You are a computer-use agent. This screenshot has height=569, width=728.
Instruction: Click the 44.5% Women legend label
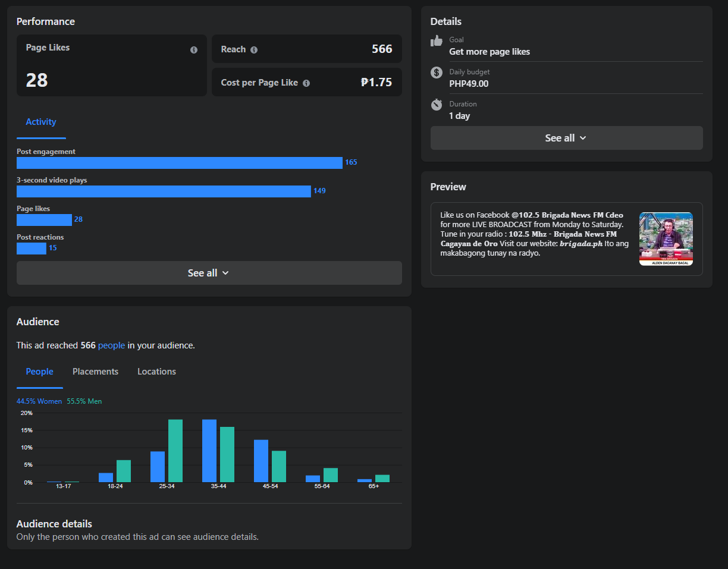(x=39, y=401)
